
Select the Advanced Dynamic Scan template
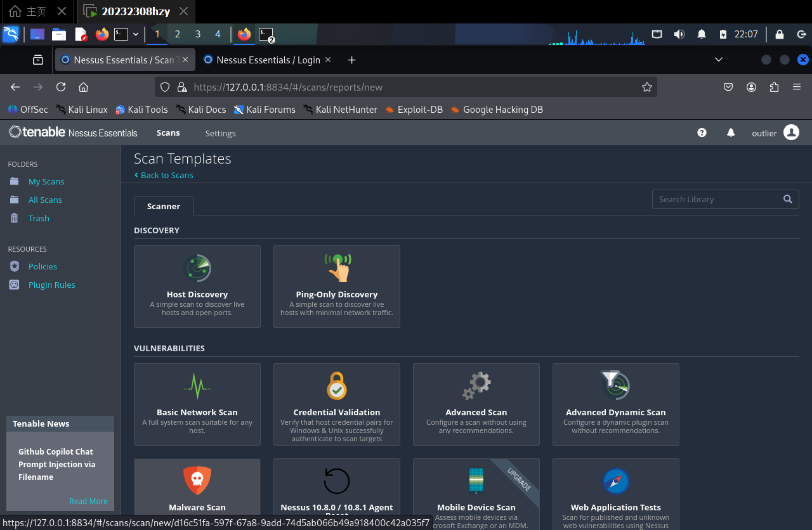(x=616, y=404)
